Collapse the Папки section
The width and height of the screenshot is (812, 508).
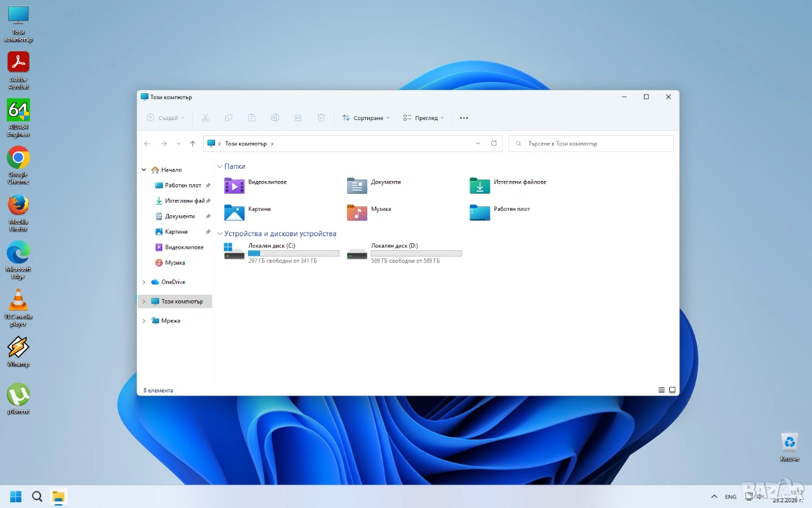pyautogui.click(x=220, y=166)
